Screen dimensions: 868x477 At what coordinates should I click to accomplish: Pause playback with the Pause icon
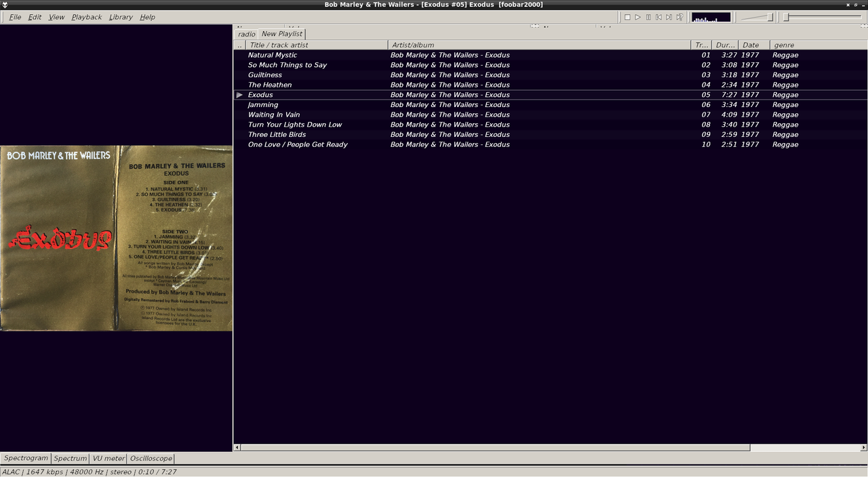pyautogui.click(x=648, y=17)
